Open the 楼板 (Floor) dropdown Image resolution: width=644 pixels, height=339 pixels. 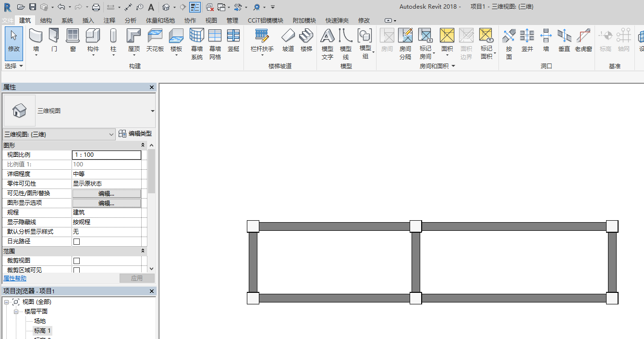tap(176, 55)
